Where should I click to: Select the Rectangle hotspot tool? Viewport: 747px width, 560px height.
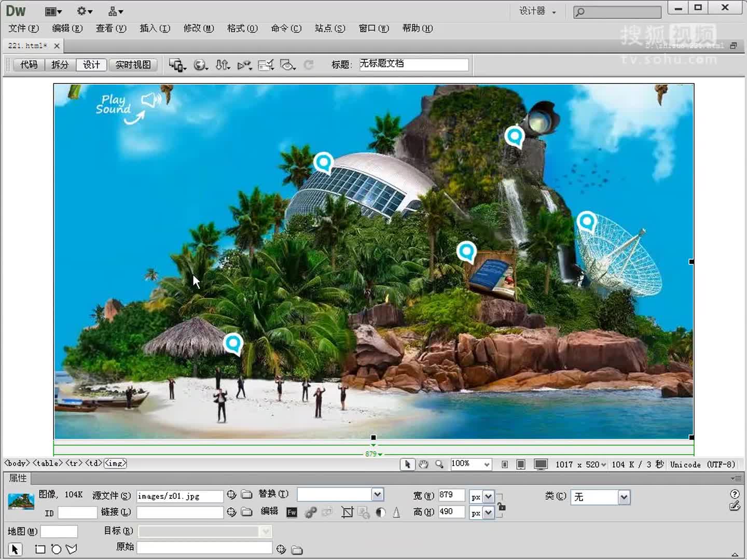click(40, 549)
